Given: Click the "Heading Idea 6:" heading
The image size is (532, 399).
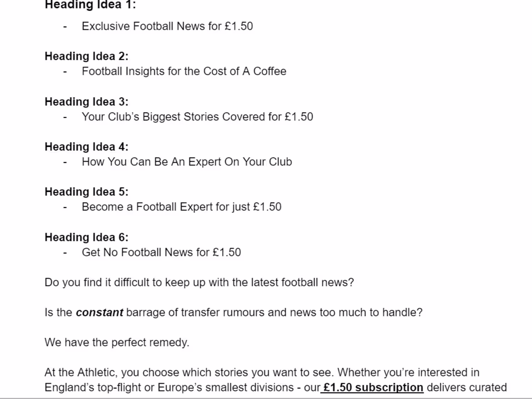Looking at the screenshot, I should (x=87, y=237).
